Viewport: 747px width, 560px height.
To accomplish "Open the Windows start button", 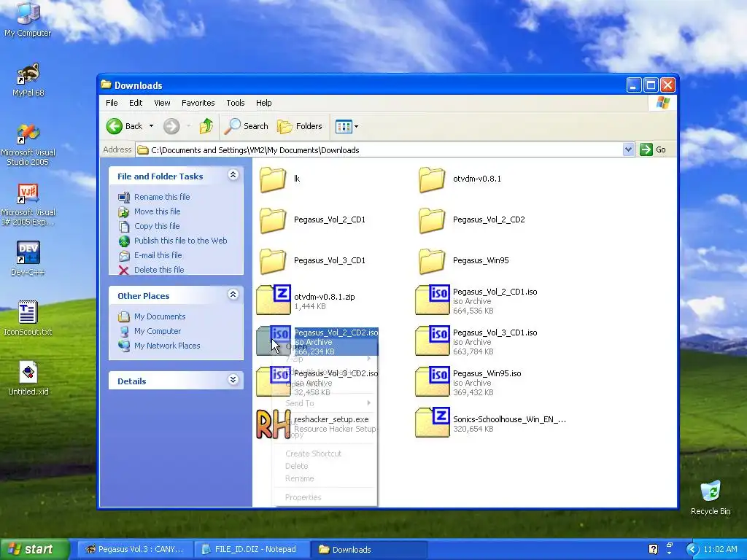I will 34,549.
